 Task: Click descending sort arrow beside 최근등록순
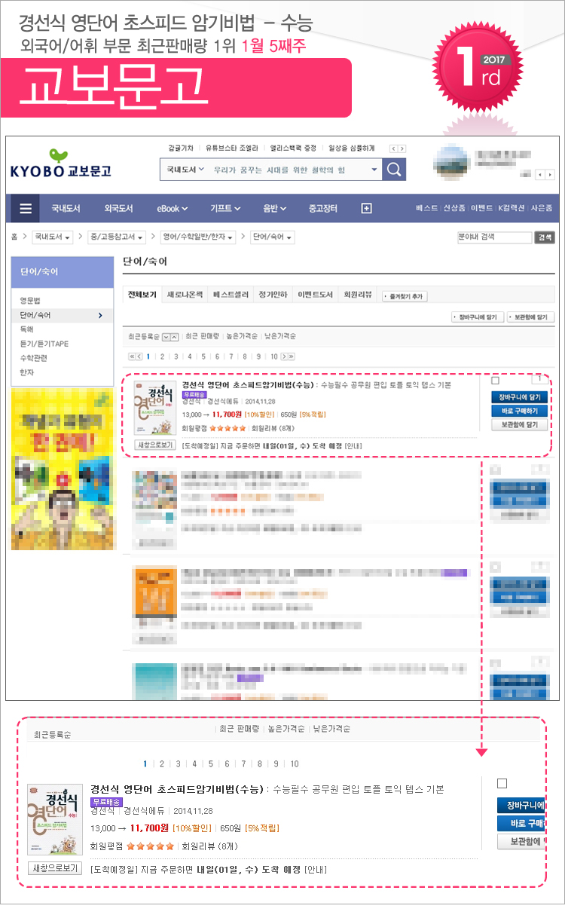click(166, 336)
